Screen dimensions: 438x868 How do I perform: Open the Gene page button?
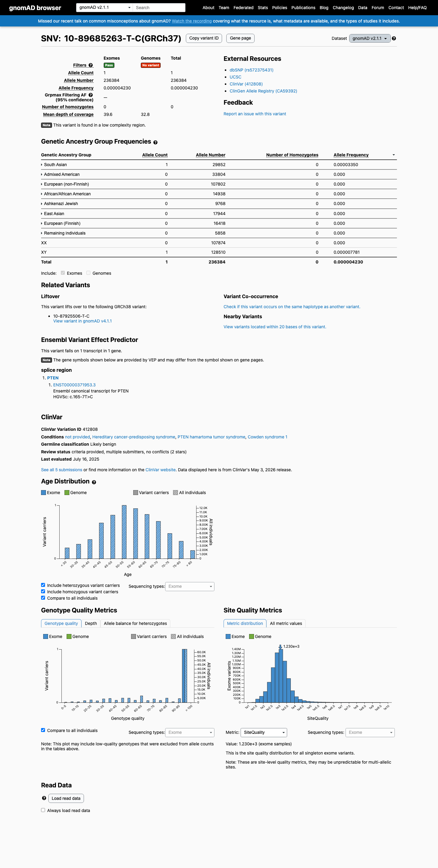click(x=240, y=38)
